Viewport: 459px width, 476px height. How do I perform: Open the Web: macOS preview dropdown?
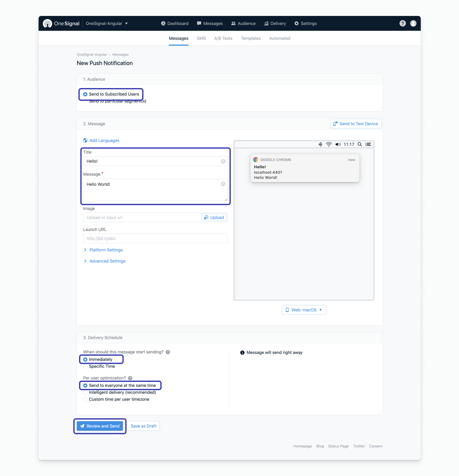coord(304,310)
